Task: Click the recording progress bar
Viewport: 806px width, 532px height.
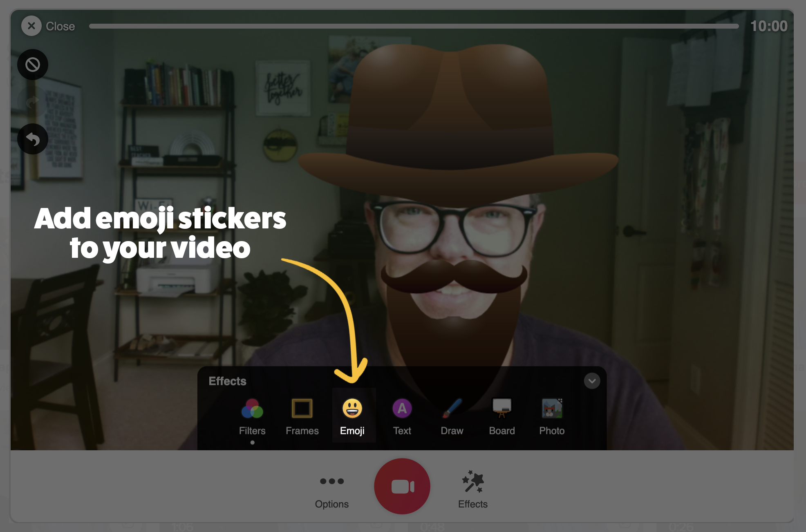Action: 414,26
